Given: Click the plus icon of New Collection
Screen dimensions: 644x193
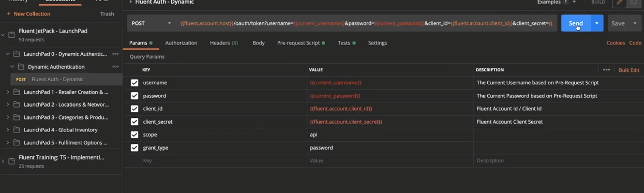Looking at the screenshot, I should click(x=8, y=14).
